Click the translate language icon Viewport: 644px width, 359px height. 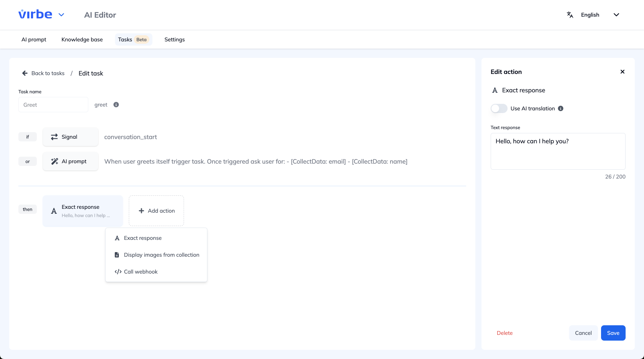click(x=570, y=15)
